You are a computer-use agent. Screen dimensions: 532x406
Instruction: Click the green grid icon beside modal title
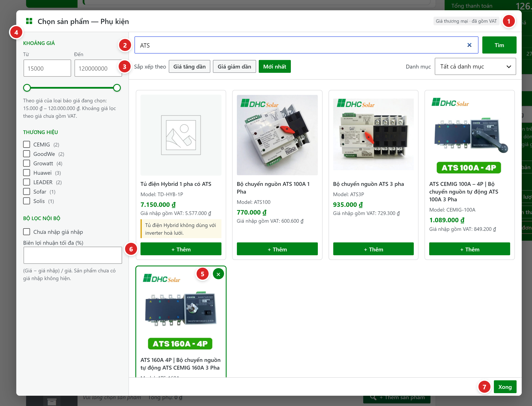pyautogui.click(x=29, y=21)
